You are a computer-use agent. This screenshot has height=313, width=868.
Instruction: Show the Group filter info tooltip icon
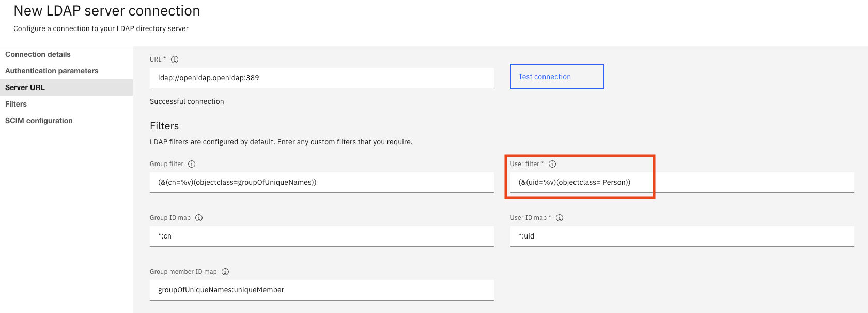192,164
